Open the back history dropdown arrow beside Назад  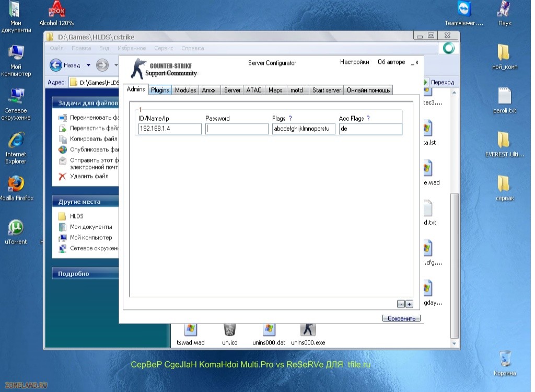[x=88, y=65]
